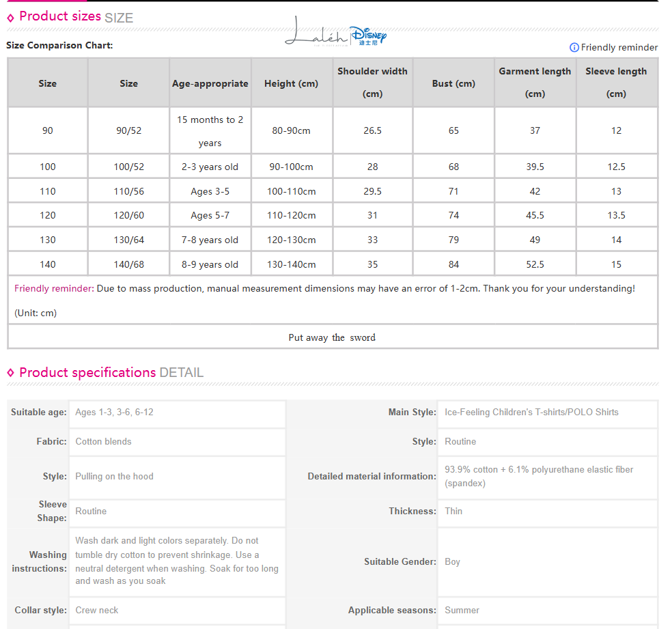Select the '100/52' size cell
The image size is (672, 629).
pos(128,167)
